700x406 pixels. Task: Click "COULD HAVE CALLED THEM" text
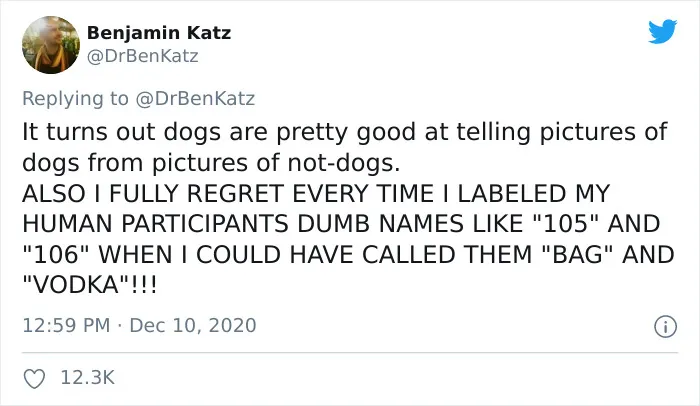pos(364,255)
